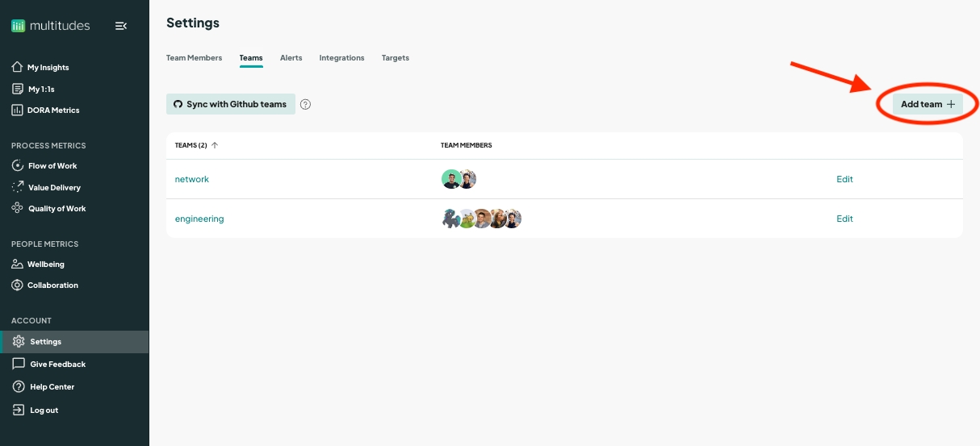This screenshot has width=980, height=446.
Task: Switch to the Team Members tab
Action: [194, 58]
